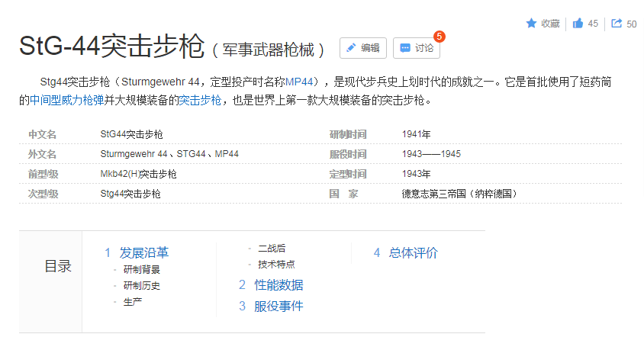Click the 目录 contents heading
The image size is (644, 350).
[58, 266]
